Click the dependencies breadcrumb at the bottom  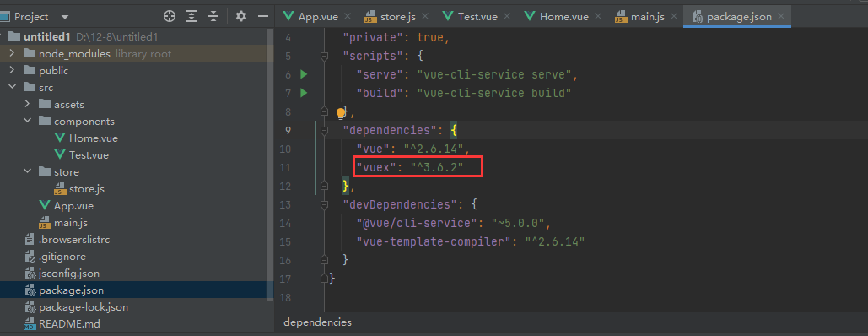317,322
